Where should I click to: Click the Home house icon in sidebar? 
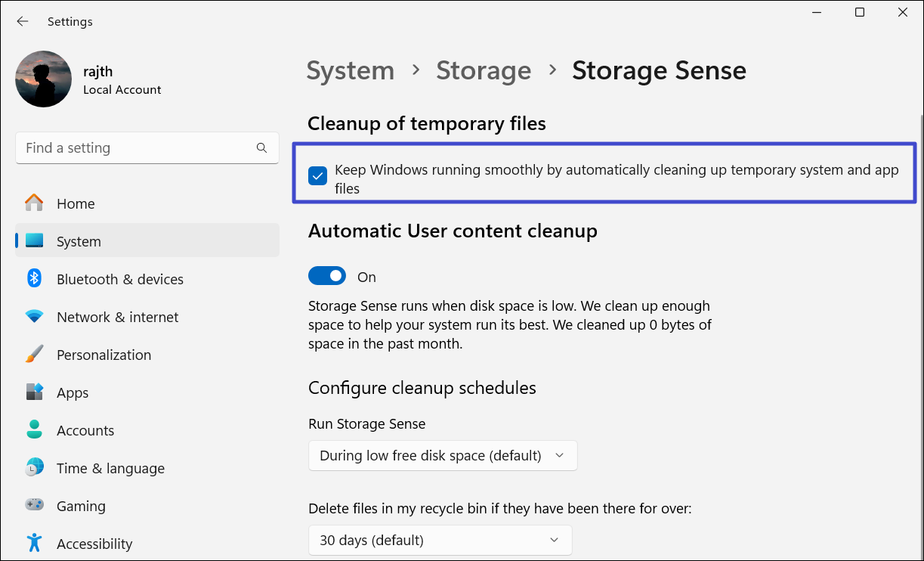34,203
